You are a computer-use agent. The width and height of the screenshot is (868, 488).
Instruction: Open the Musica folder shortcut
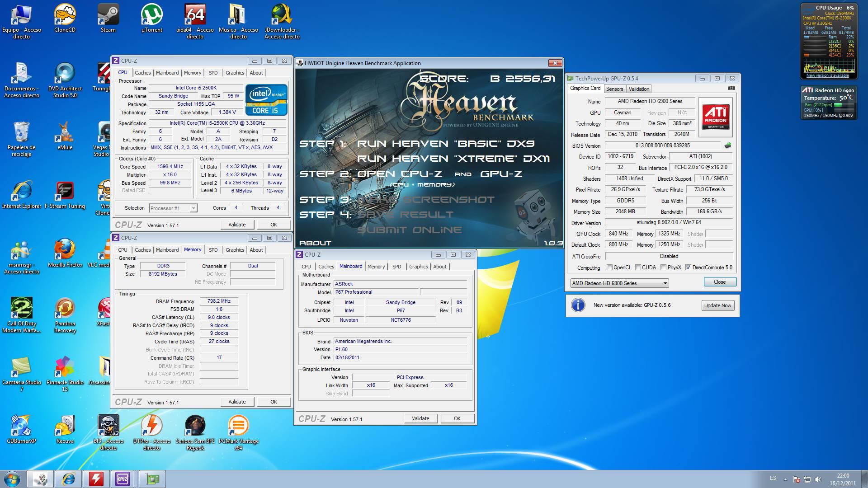[238, 22]
